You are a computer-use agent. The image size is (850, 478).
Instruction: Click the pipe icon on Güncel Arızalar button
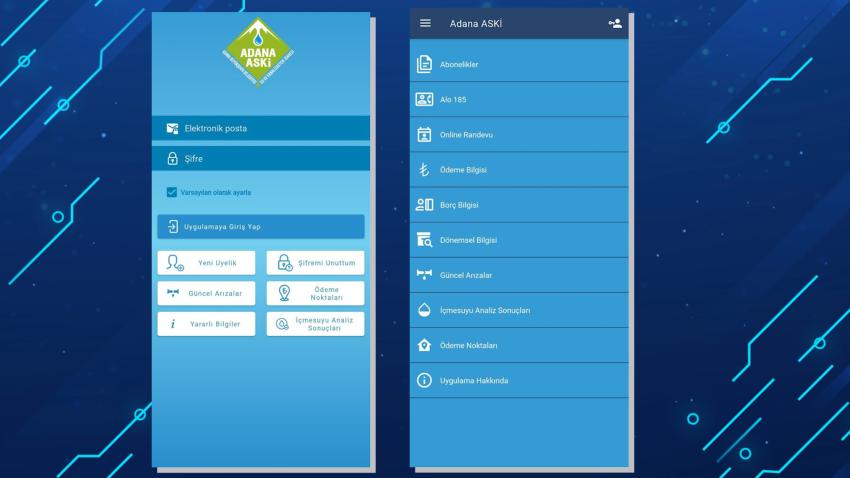tap(173, 293)
